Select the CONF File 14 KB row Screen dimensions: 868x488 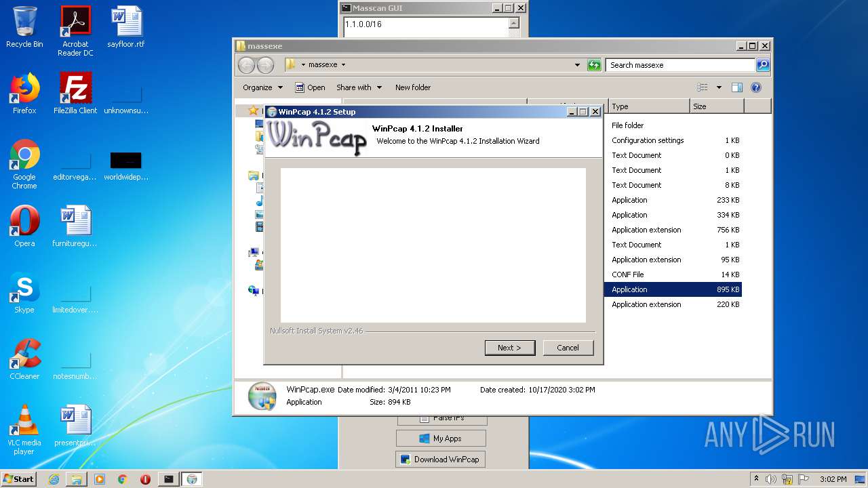(x=673, y=274)
